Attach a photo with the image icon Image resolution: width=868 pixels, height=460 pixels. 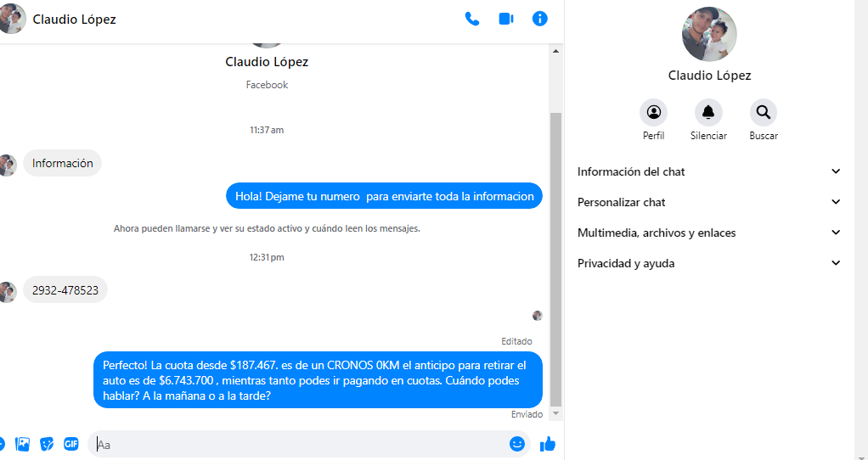pyautogui.click(x=23, y=444)
